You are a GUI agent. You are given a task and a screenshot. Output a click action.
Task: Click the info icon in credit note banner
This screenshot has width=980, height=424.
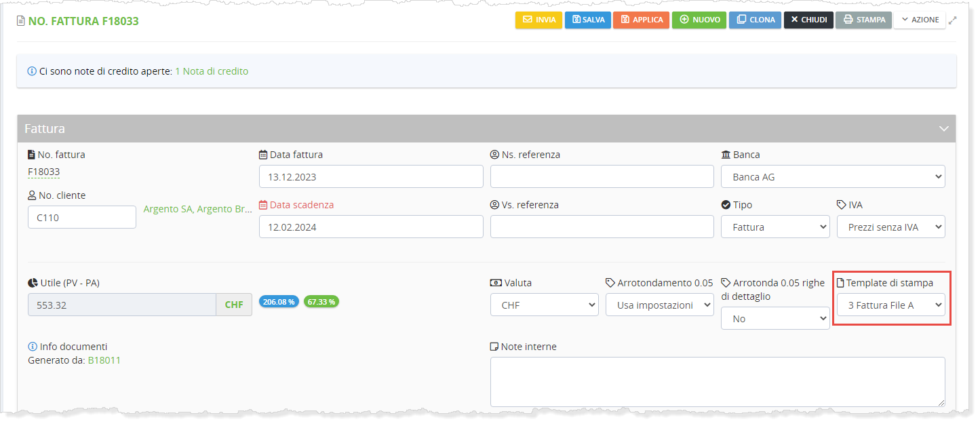(x=32, y=71)
